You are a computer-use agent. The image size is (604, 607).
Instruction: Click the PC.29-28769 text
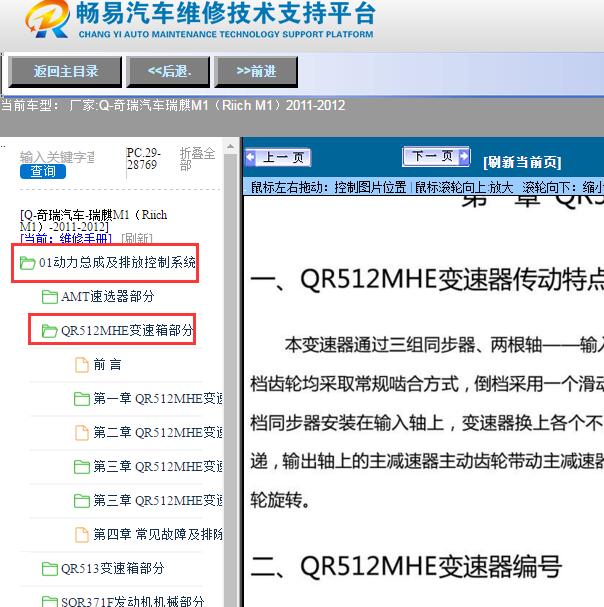[144, 159]
